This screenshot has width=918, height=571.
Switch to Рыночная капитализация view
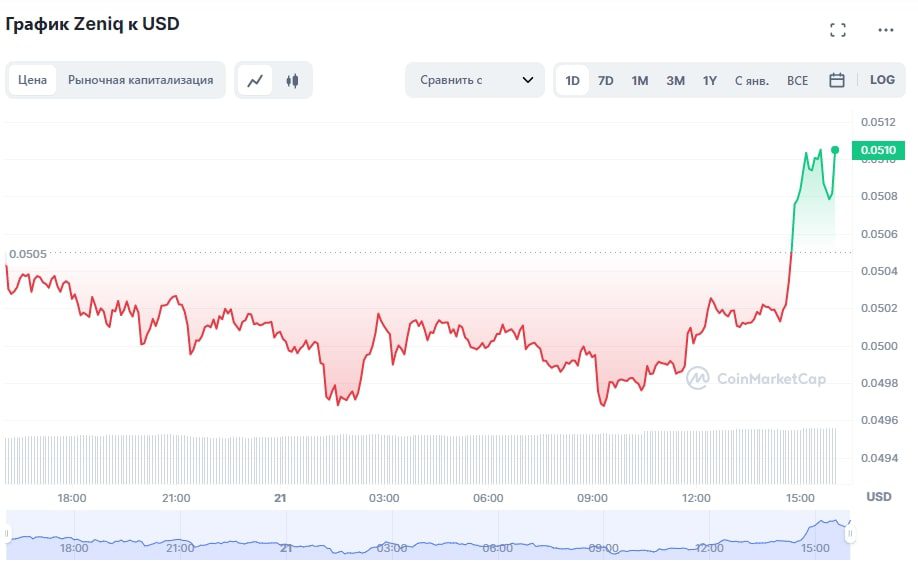pyautogui.click(x=140, y=80)
